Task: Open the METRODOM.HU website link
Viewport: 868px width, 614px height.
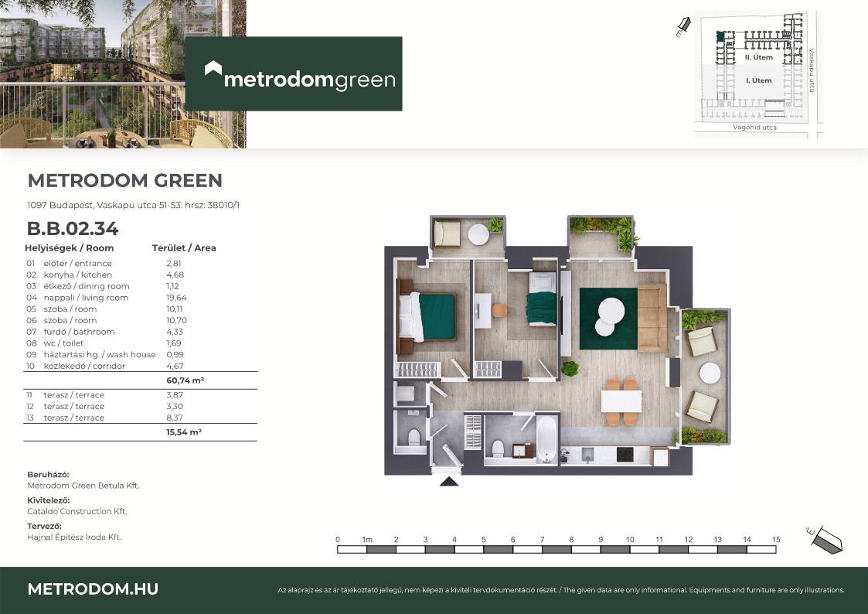Action: pyautogui.click(x=93, y=588)
